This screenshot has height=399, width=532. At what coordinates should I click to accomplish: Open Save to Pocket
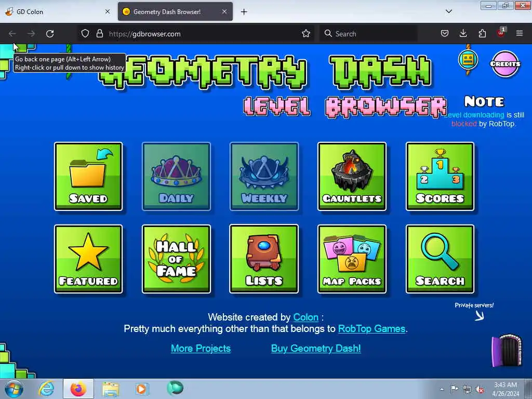point(445,34)
